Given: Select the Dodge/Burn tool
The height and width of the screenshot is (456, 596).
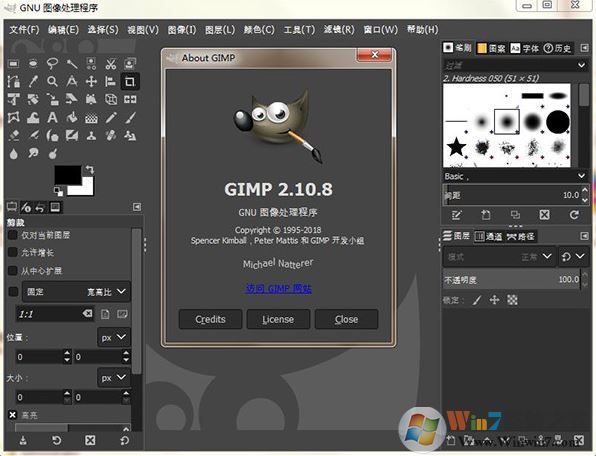Looking at the screenshot, I should [x=52, y=154].
